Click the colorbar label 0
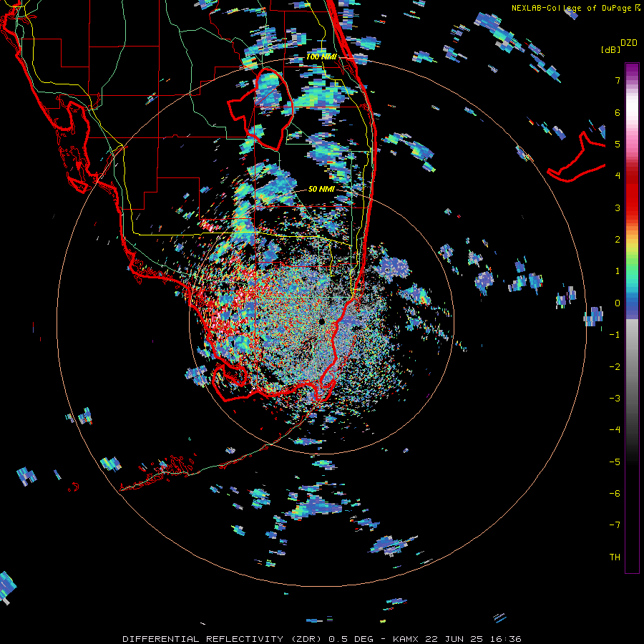644x644 pixels. click(618, 303)
